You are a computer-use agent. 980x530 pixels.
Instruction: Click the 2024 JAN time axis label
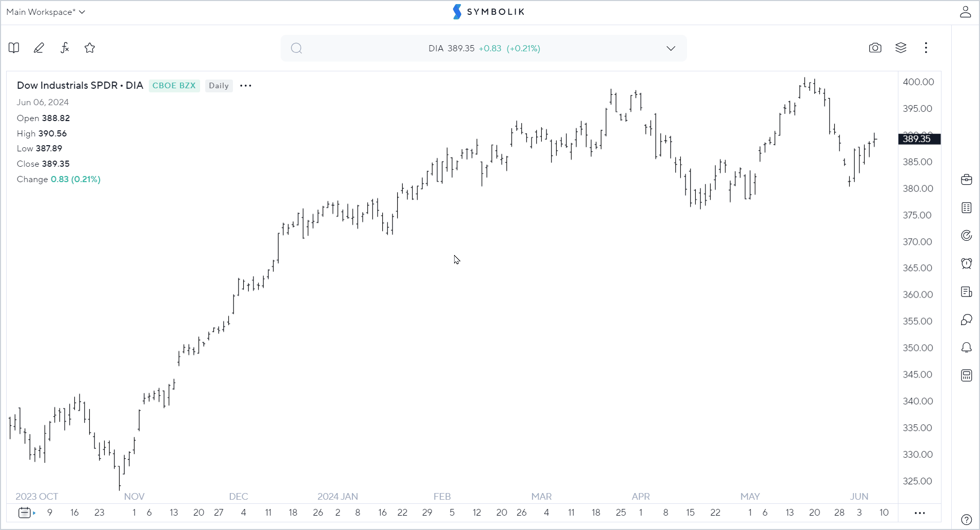coord(338,497)
